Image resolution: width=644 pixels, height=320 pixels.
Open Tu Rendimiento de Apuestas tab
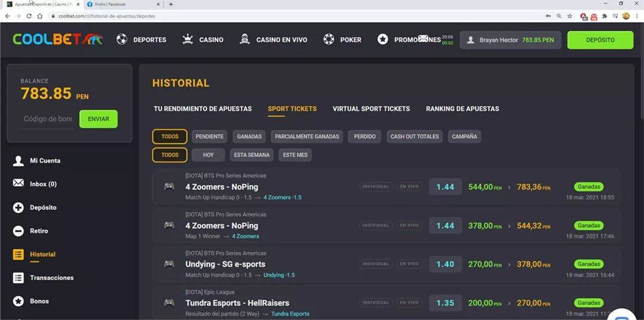pyautogui.click(x=203, y=109)
